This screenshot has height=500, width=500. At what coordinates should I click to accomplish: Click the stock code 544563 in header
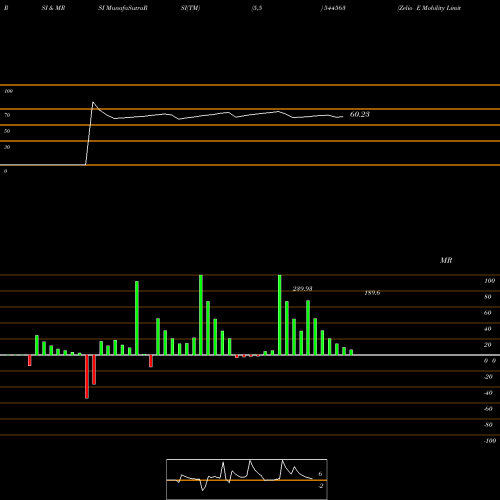tap(334, 8)
